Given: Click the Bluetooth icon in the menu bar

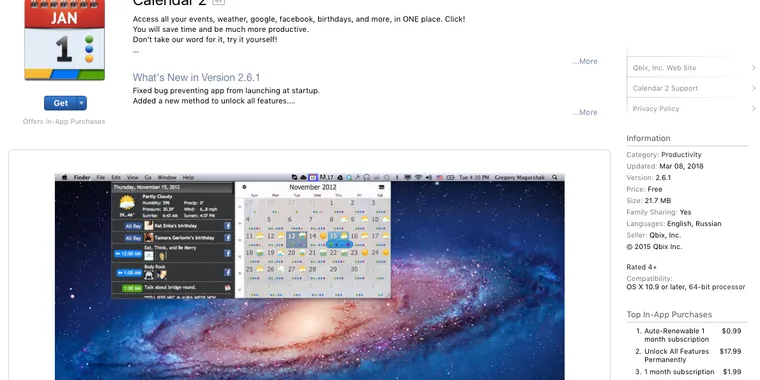Looking at the screenshot, I should 397,177.
